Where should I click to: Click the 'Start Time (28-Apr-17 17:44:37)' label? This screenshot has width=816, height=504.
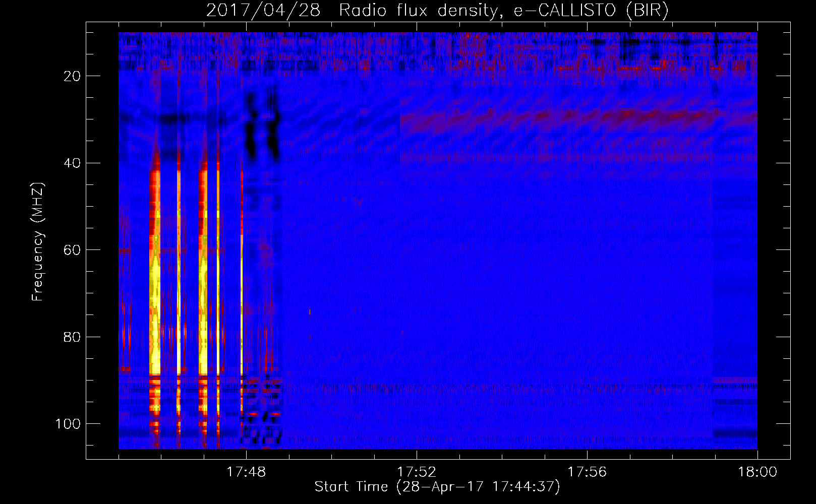click(437, 487)
